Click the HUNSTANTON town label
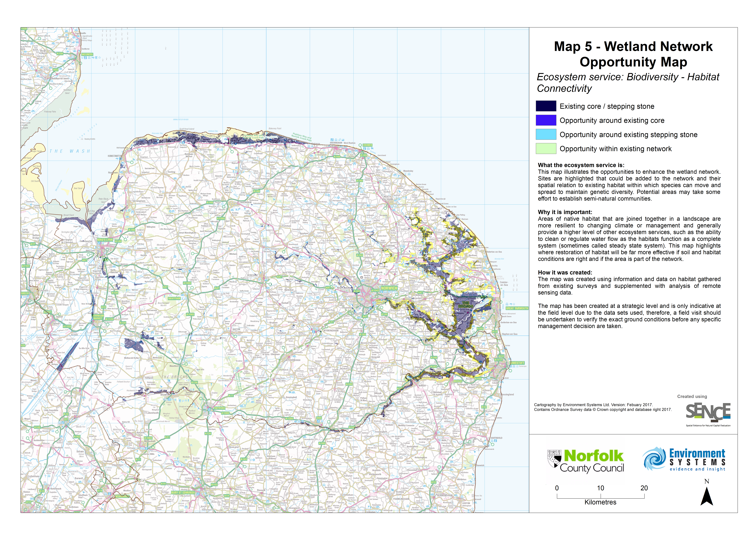Image resolution: width=756 pixels, height=535 pixels. (x=115, y=156)
